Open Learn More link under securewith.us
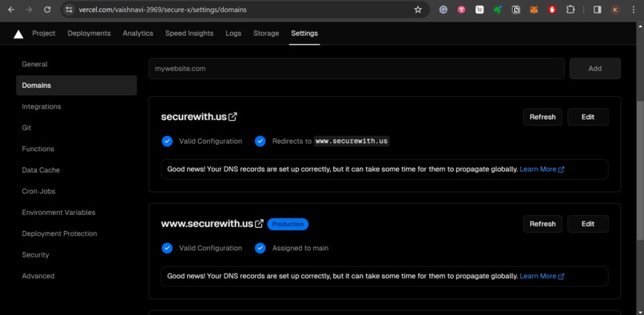The height and width of the screenshot is (315, 644). [542, 169]
